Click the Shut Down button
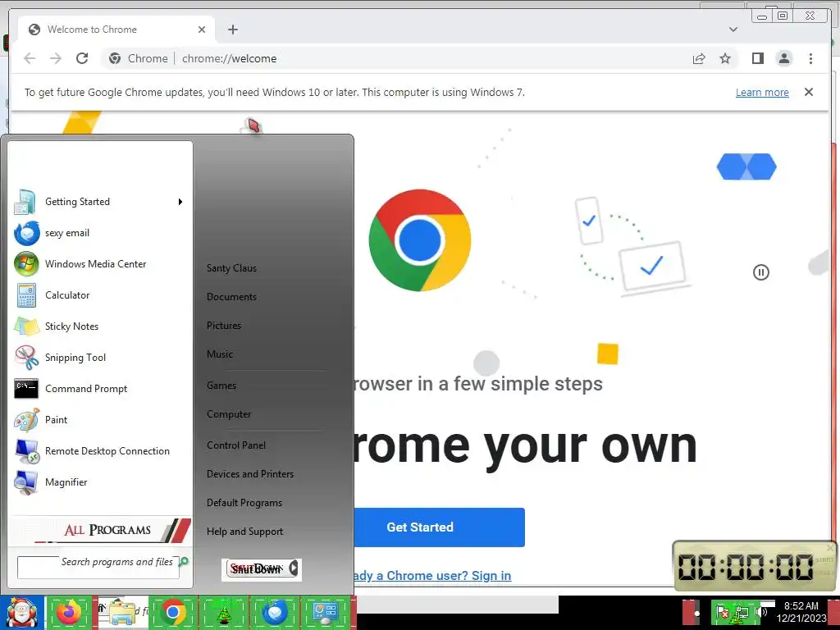840x630 pixels. (x=256, y=569)
